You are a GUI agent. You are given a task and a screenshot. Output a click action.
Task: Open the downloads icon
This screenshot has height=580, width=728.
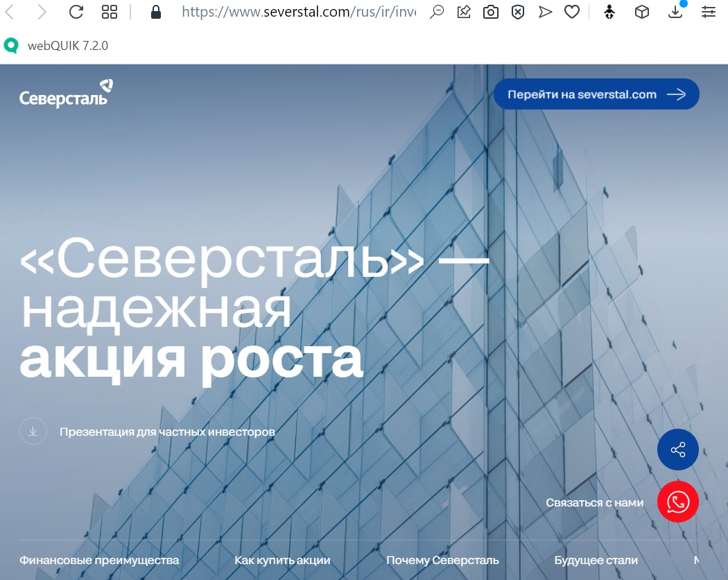pyautogui.click(x=675, y=12)
